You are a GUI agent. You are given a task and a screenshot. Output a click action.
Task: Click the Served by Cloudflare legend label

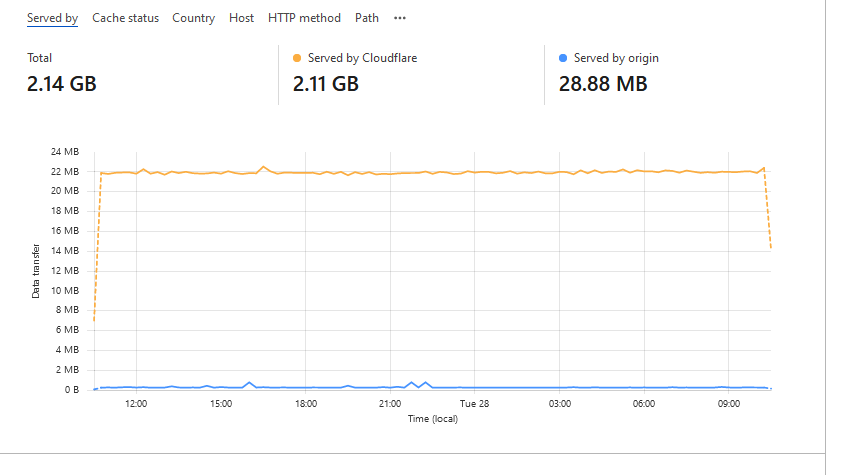(363, 58)
